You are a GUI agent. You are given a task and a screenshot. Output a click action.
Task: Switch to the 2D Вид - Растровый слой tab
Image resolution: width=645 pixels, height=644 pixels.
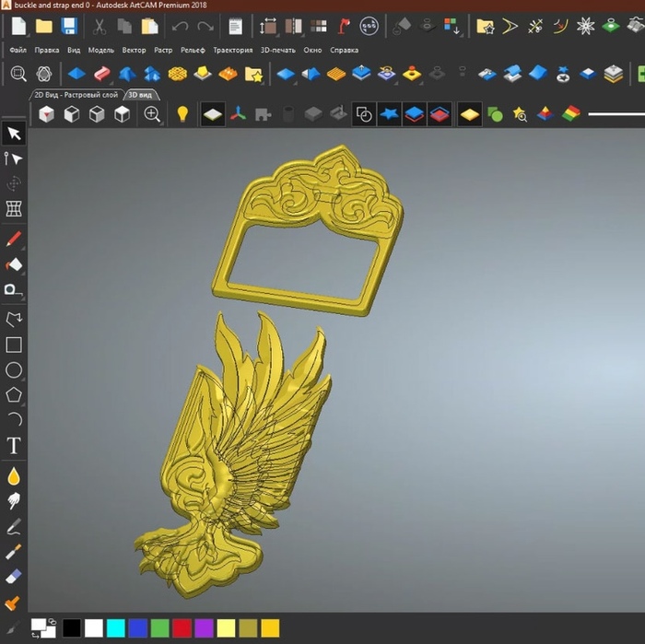76,94
